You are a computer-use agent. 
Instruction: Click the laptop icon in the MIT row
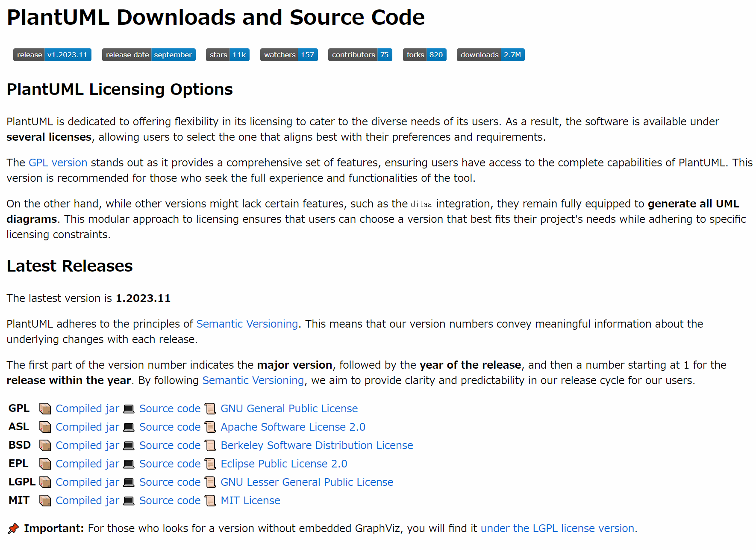point(129,501)
